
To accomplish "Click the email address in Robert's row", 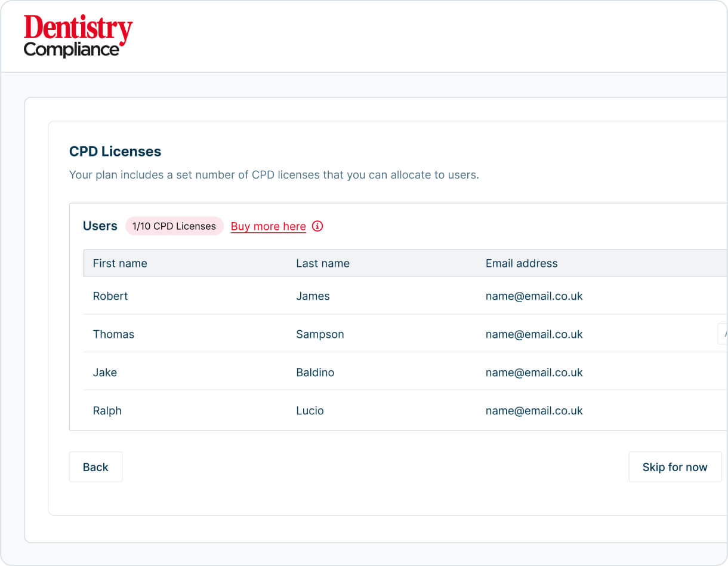I will pyautogui.click(x=534, y=296).
